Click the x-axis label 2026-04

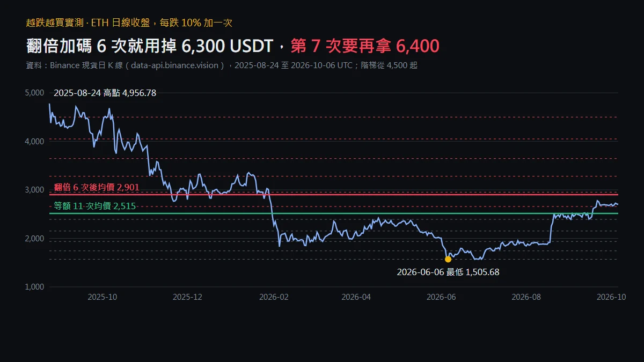(x=356, y=297)
